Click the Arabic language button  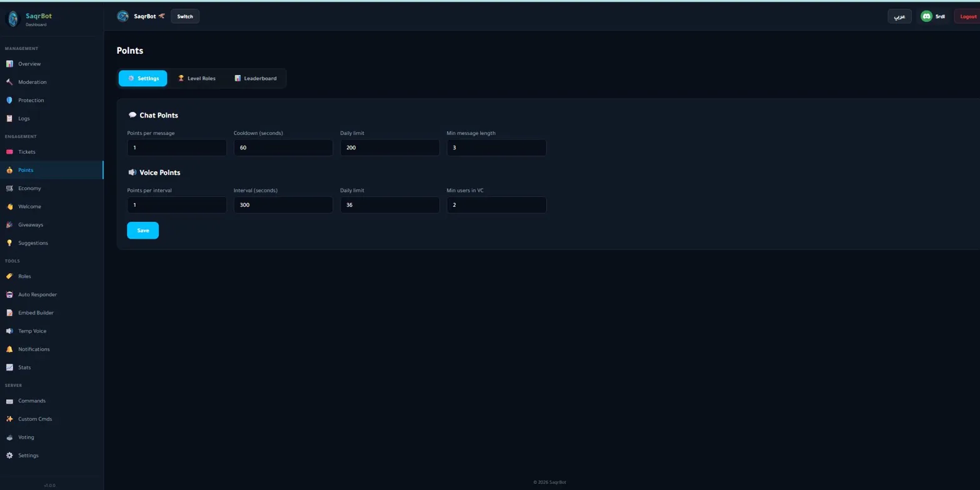pyautogui.click(x=899, y=16)
